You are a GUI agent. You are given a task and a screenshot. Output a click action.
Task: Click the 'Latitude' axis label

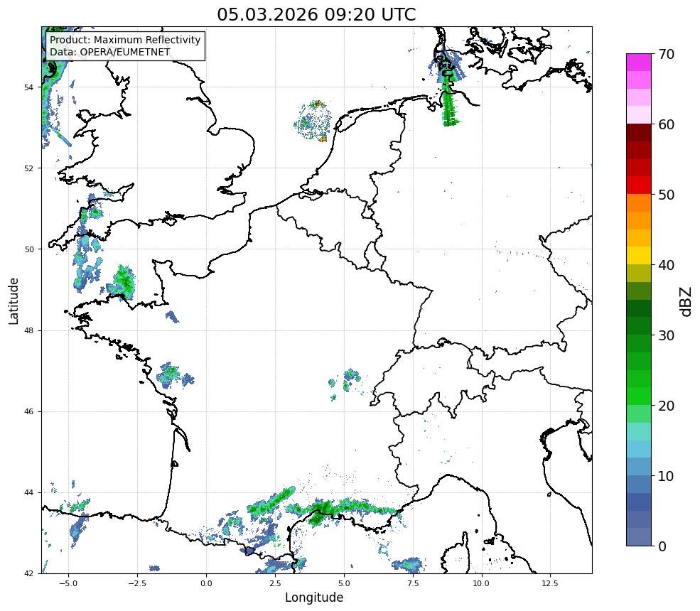(14, 301)
